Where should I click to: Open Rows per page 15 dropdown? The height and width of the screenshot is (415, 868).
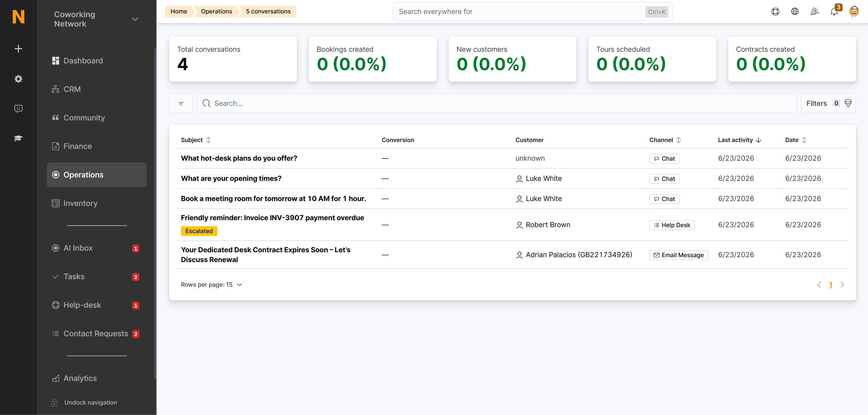pos(212,285)
